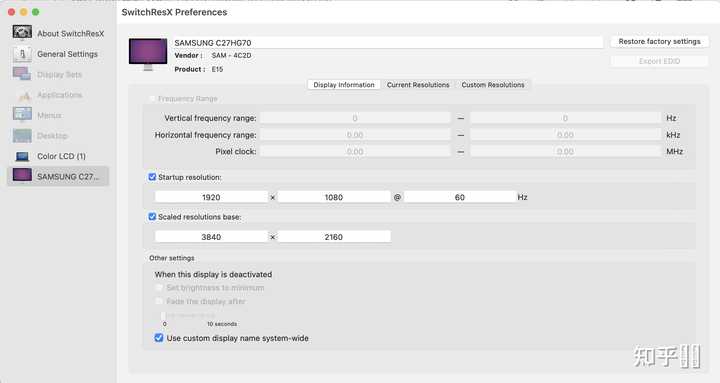The image size is (720, 383).
Task: Click pixel clock minimum field
Action: click(x=355, y=151)
